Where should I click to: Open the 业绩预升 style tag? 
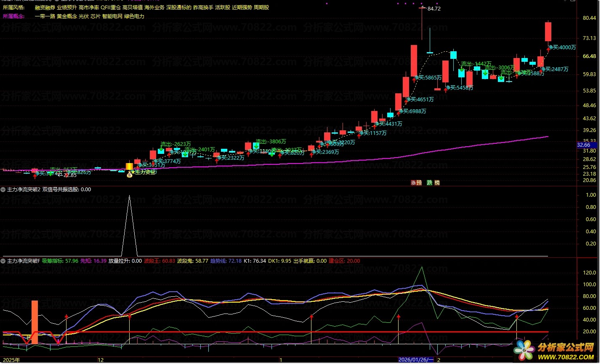click(67, 8)
